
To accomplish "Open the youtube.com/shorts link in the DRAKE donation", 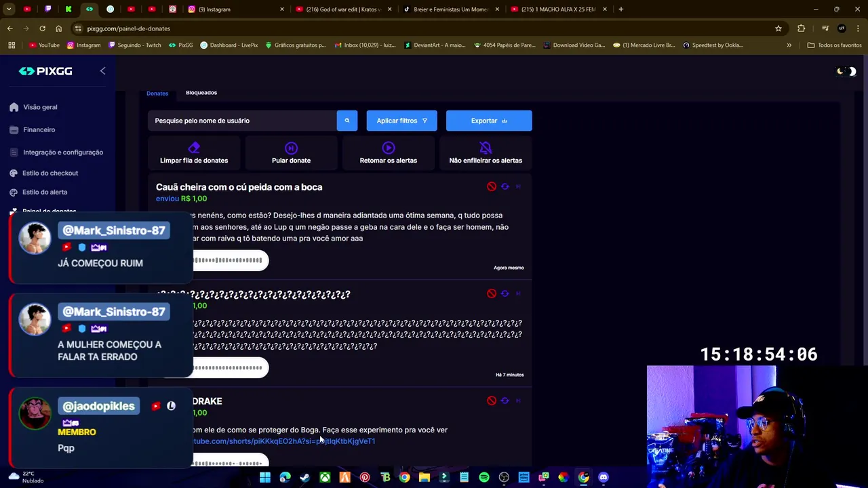I will 284,441.
